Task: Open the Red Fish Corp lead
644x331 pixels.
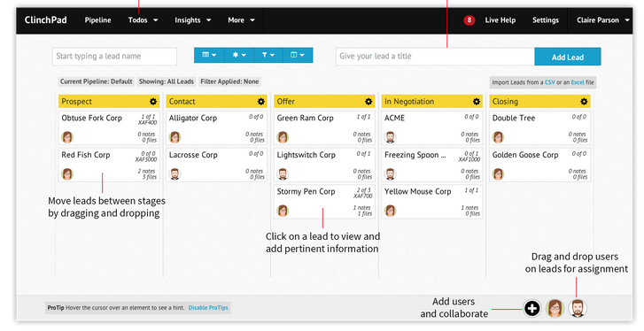Action: (109, 165)
